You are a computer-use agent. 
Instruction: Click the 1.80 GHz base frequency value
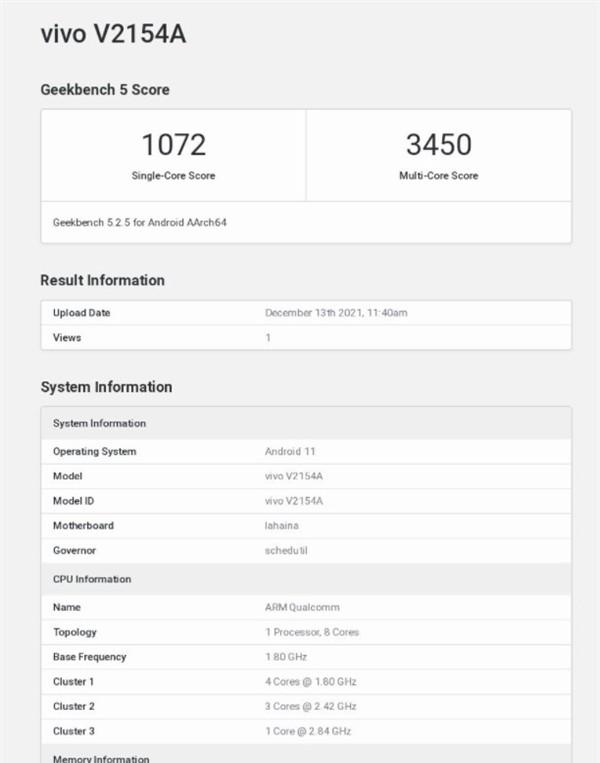286,657
